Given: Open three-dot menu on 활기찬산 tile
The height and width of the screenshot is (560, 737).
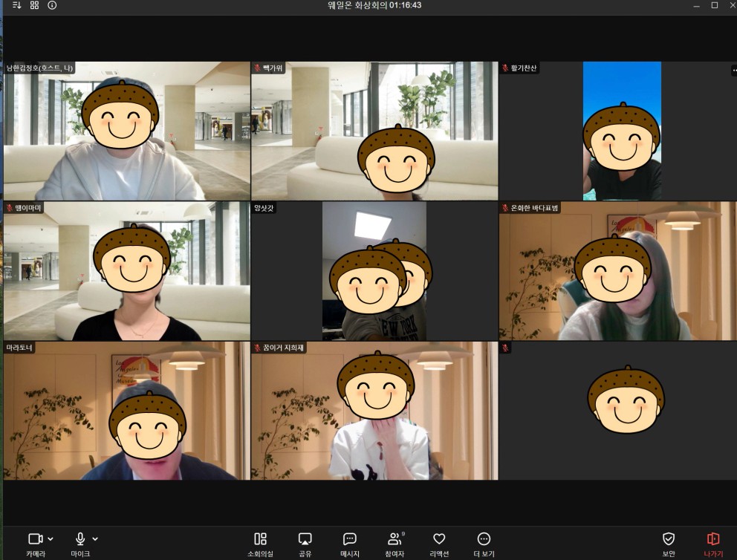Looking at the screenshot, I should pos(733,71).
